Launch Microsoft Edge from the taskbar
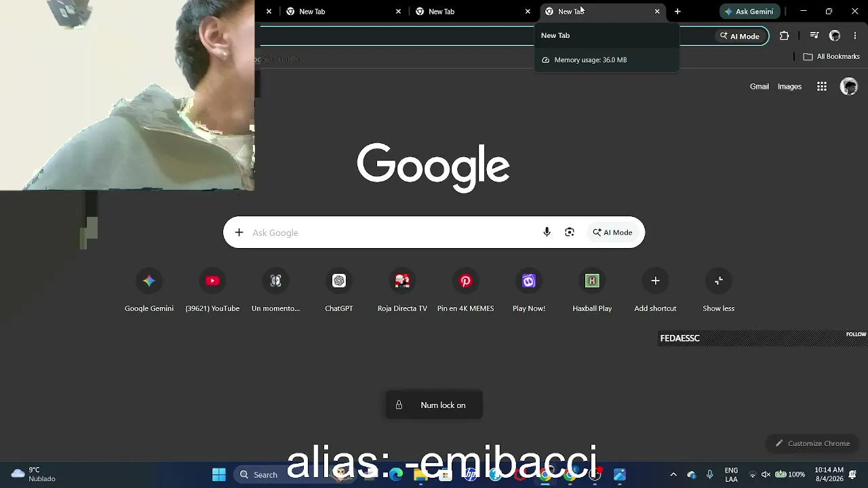 395,474
